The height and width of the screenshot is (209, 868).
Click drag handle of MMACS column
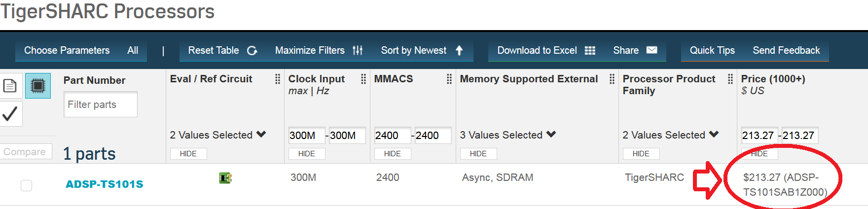tap(449, 79)
